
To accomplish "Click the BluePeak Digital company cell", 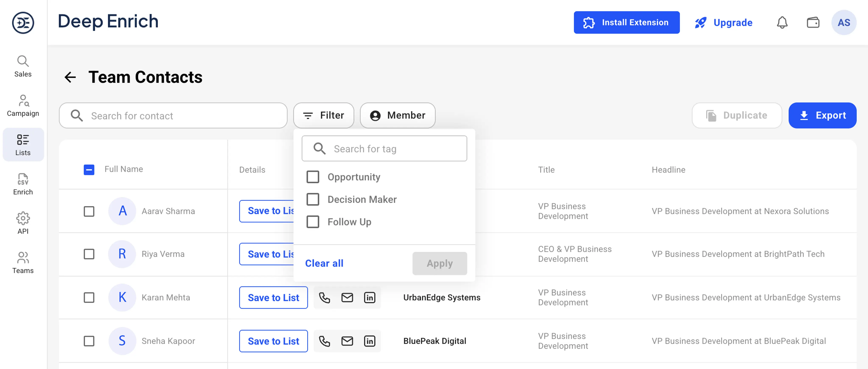I will (x=435, y=341).
